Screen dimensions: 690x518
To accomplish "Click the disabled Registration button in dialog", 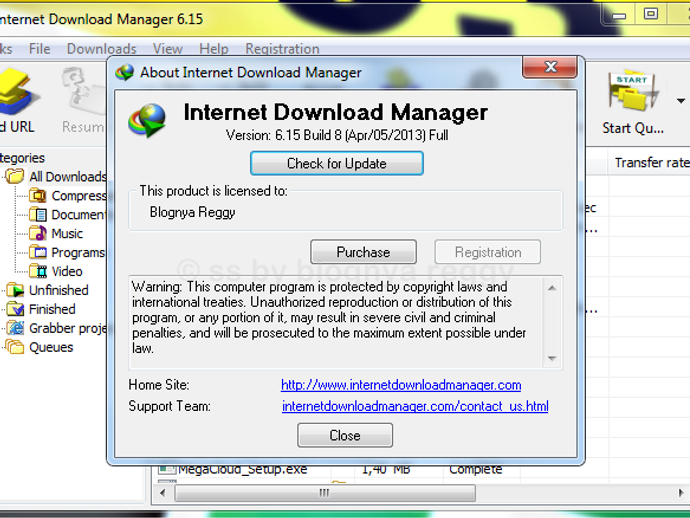I will [x=488, y=252].
